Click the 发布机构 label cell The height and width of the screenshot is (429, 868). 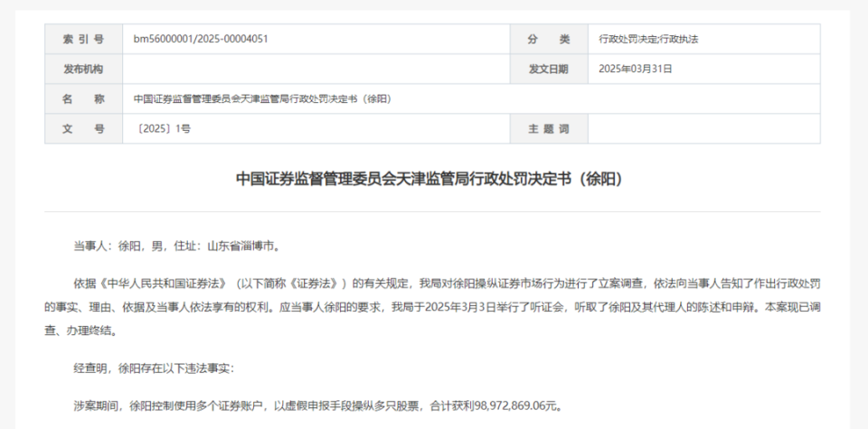coord(83,70)
